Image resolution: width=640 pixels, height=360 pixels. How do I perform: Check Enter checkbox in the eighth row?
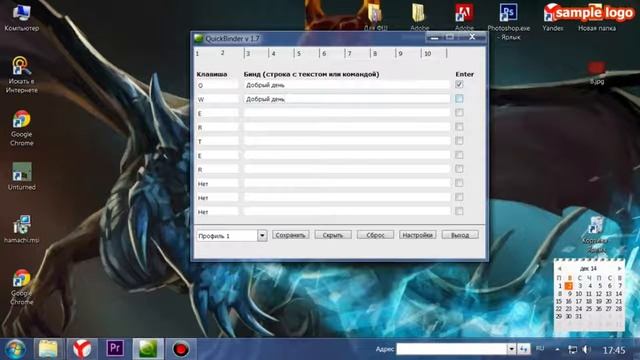click(459, 183)
